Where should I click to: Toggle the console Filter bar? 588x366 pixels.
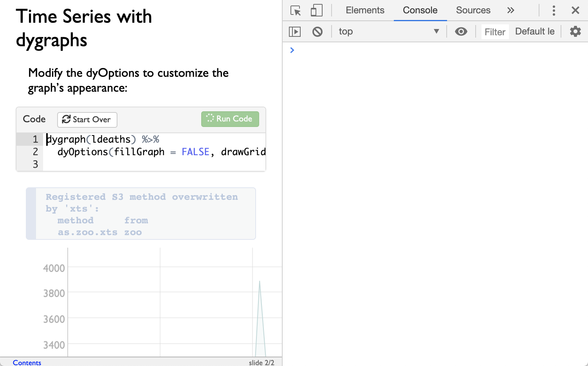click(494, 32)
